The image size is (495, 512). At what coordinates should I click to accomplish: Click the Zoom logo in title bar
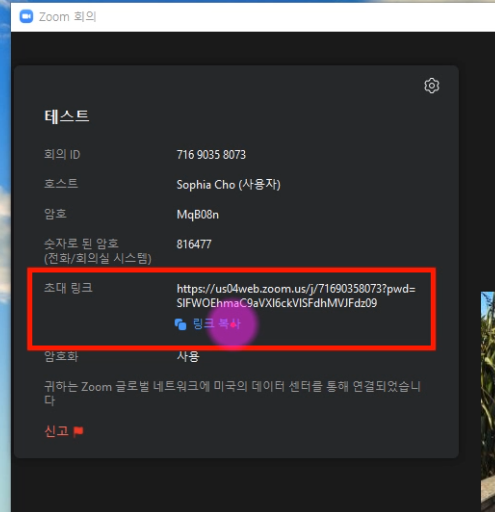pyautogui.click(x=26, y=16)
